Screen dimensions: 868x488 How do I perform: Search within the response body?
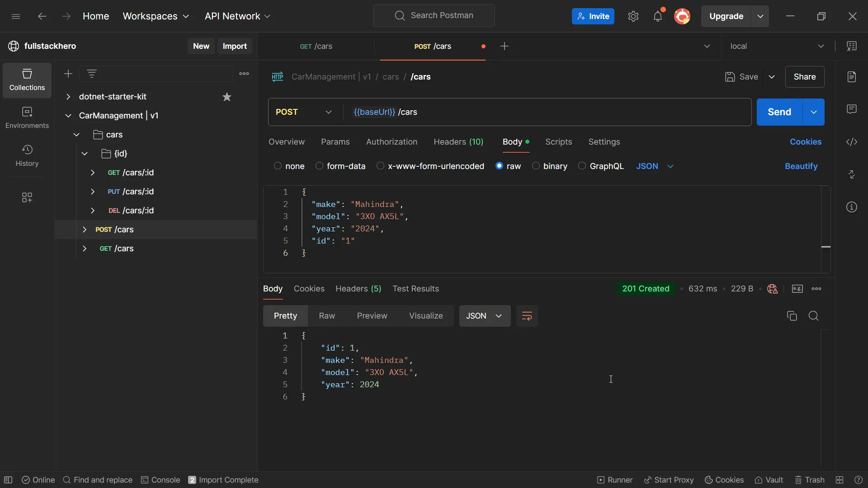tap(813, 316)
